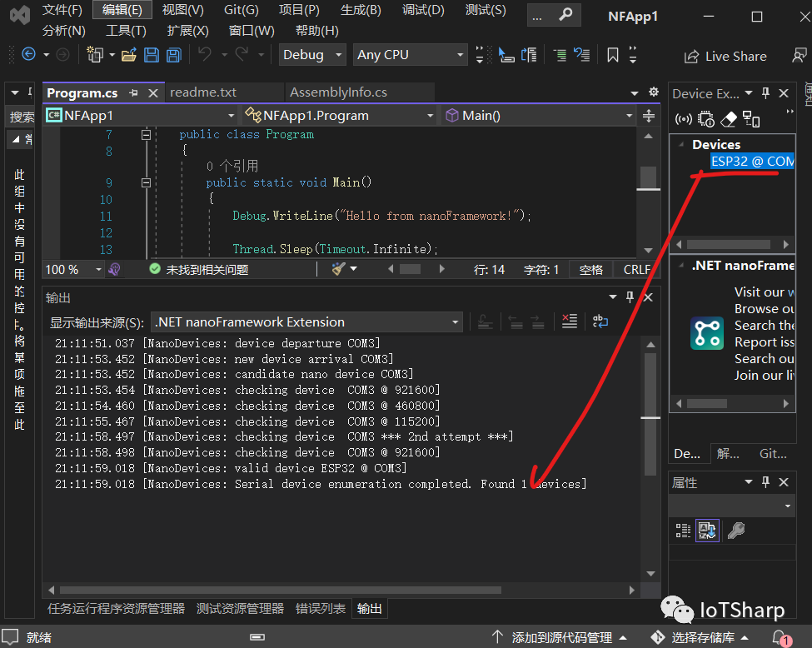This screenshot has height=648, width=812.
Task: Clear all output with the red X list icon
Action: point(569,322)
